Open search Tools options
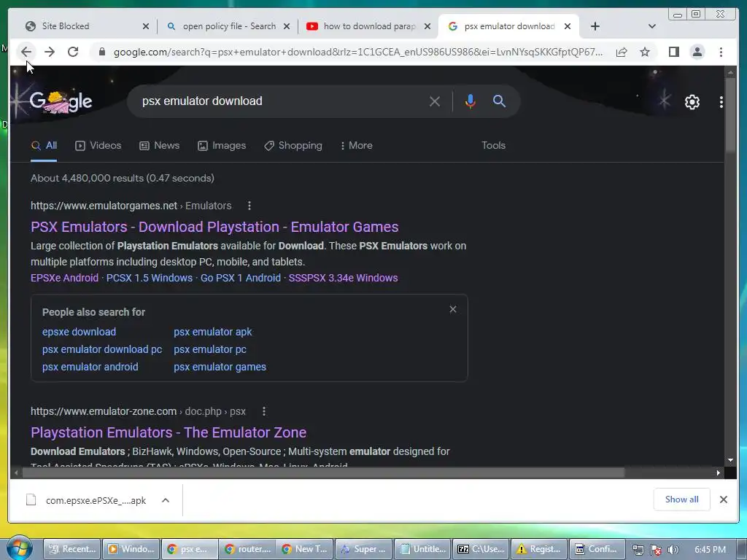This screenshot has width=747, height=560. click(x=493, y=146)
